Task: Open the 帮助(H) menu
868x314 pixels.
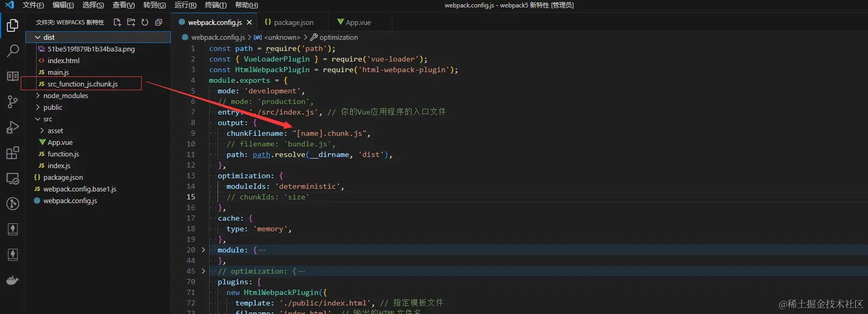Action: coord(246,5)
